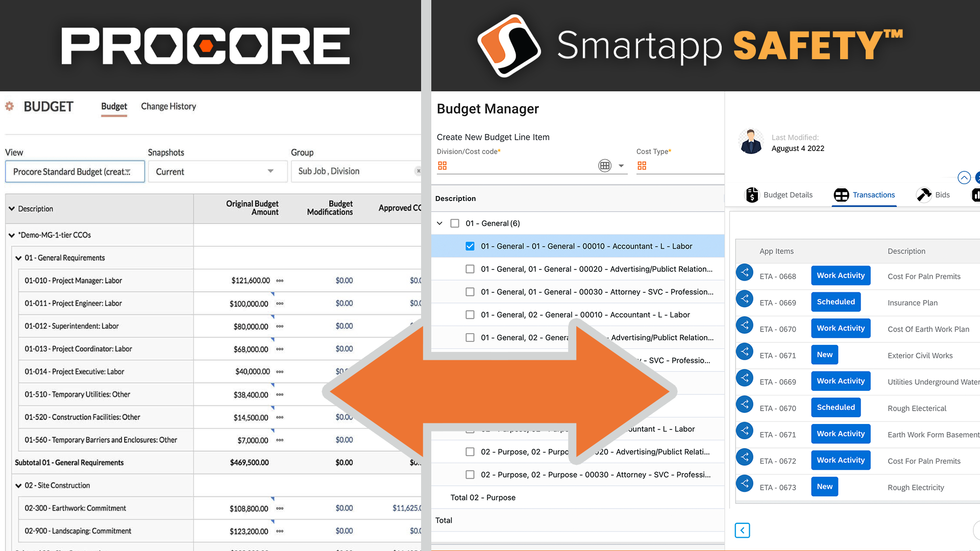This screenshot has width=980, height=551.
Task: Collapse the Description column header chevron
Action: (x=12, y=209)
